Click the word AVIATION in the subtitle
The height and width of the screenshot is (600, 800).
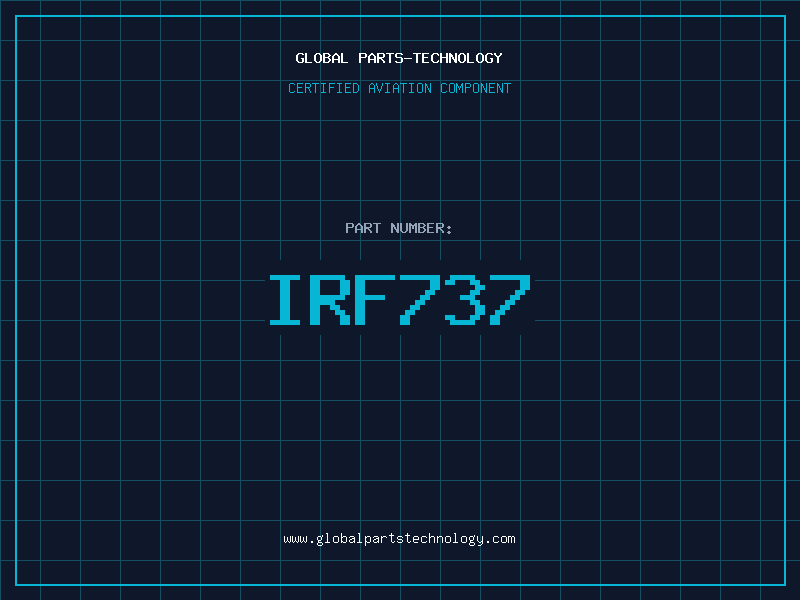pyautogui.click(x=399, y=88)
